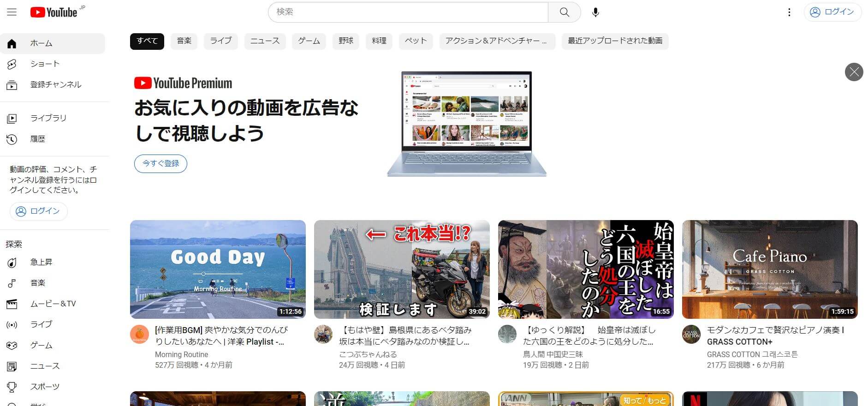Select the ライブ filter chip
868x406 pixels.
(221, 41)
